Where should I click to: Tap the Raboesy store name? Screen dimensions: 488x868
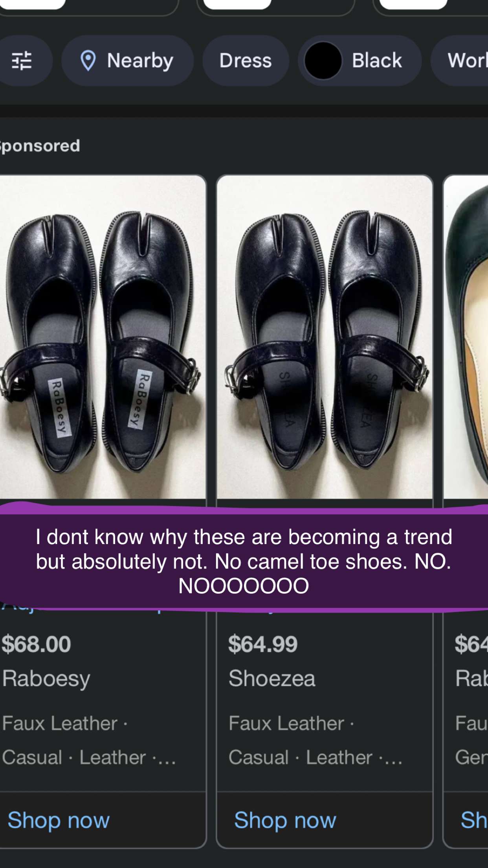[46, 679]
